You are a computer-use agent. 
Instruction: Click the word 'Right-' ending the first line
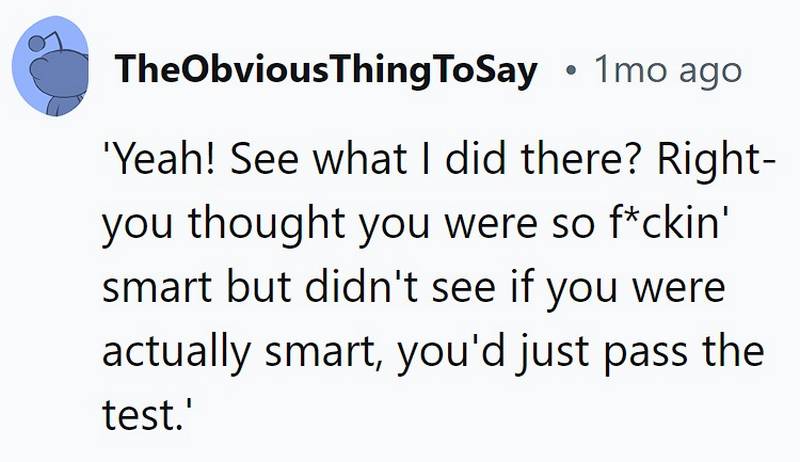716,160
